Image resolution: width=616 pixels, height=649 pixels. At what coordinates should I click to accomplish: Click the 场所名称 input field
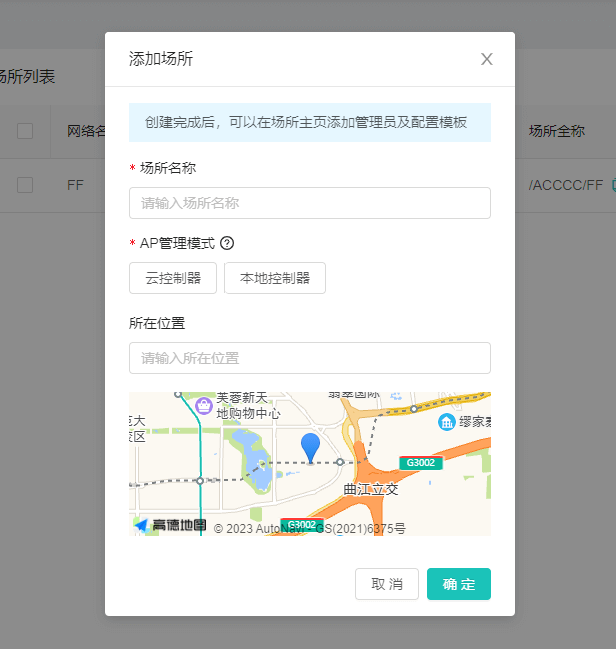pos(310,203)
